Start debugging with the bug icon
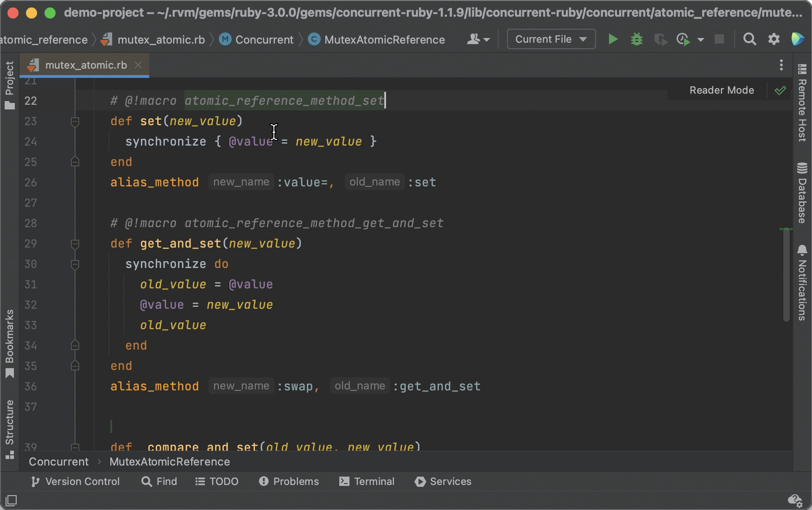This screenshot has width=812, height=510. 637,39
